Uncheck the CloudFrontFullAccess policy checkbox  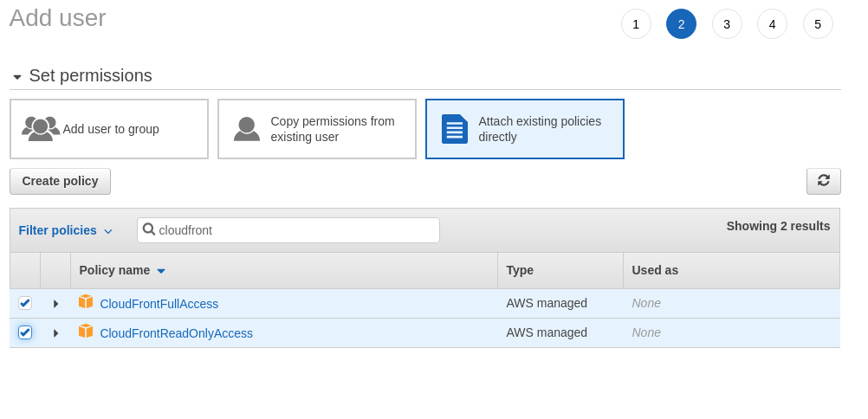coord(25,303)
